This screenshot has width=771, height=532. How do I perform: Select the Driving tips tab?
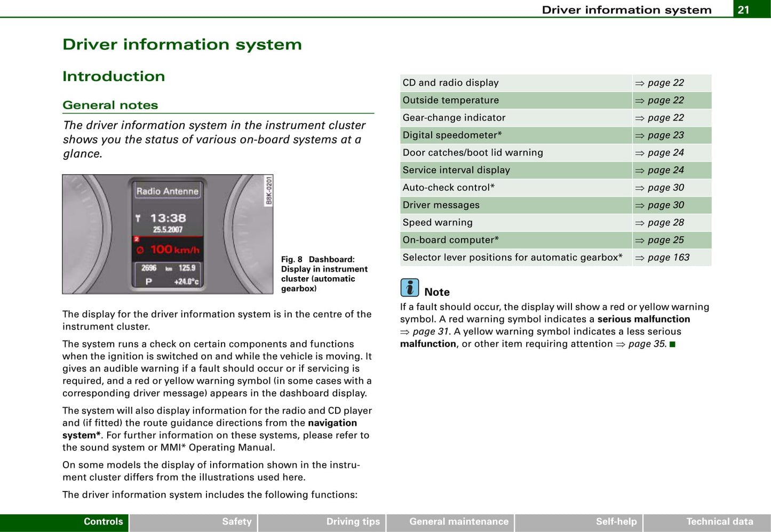click(x=322, y=522)
